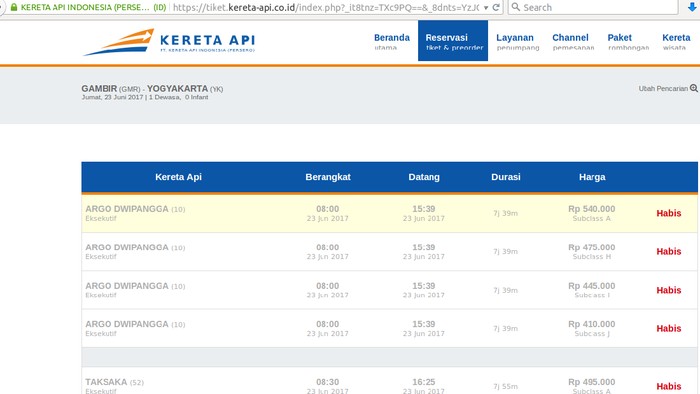Click Habis on the Rp 445.000 row
This screenshot has width=700, height=394.
(x=668, y=290)
